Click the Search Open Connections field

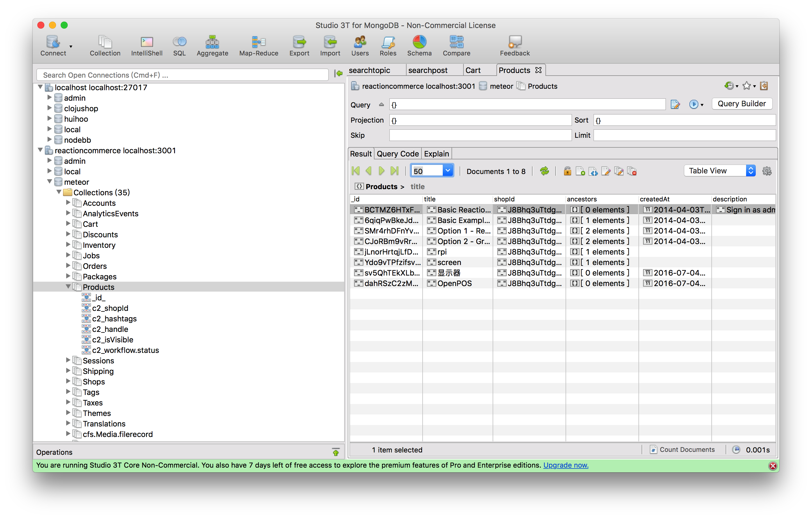coord(182,75)
